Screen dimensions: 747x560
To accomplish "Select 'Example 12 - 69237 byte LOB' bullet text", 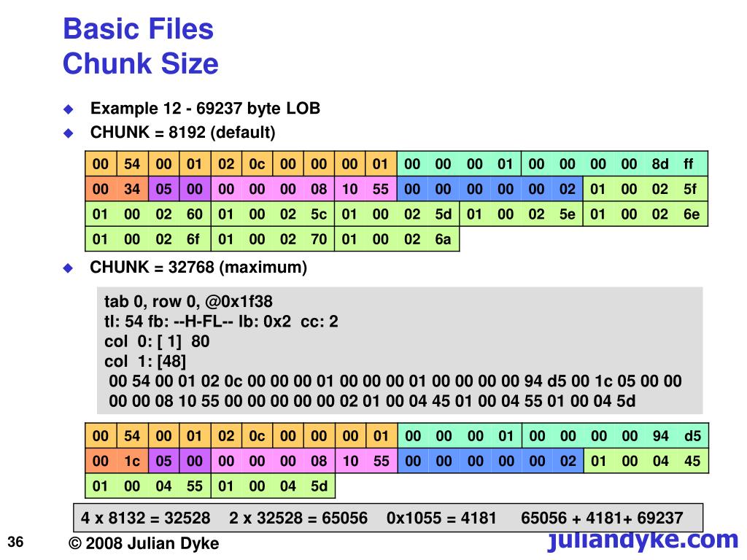I will pos(205,109).
